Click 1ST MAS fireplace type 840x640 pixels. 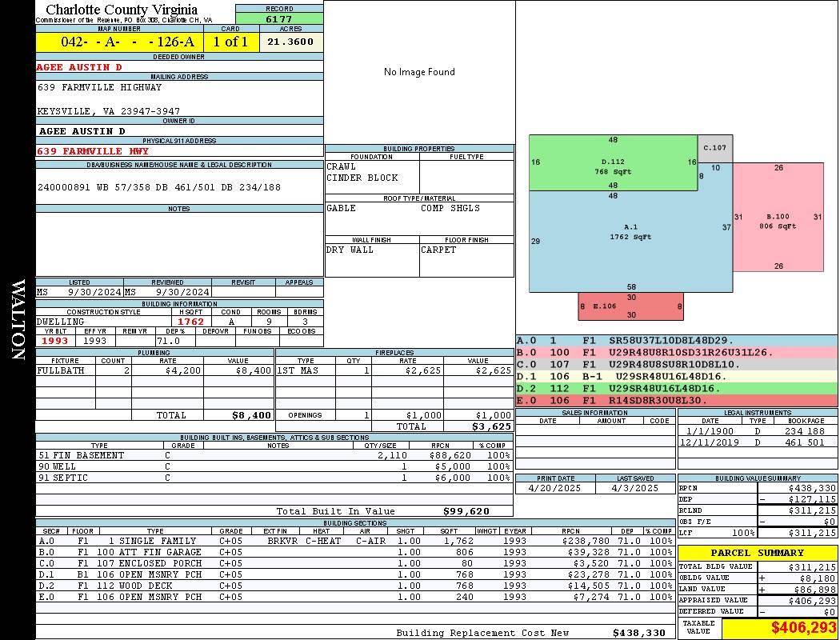298,370
